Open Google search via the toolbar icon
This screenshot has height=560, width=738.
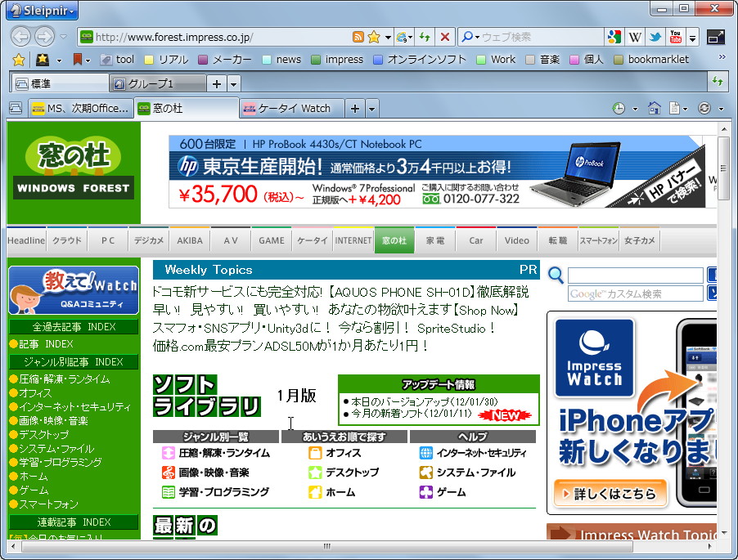(615, 37)
